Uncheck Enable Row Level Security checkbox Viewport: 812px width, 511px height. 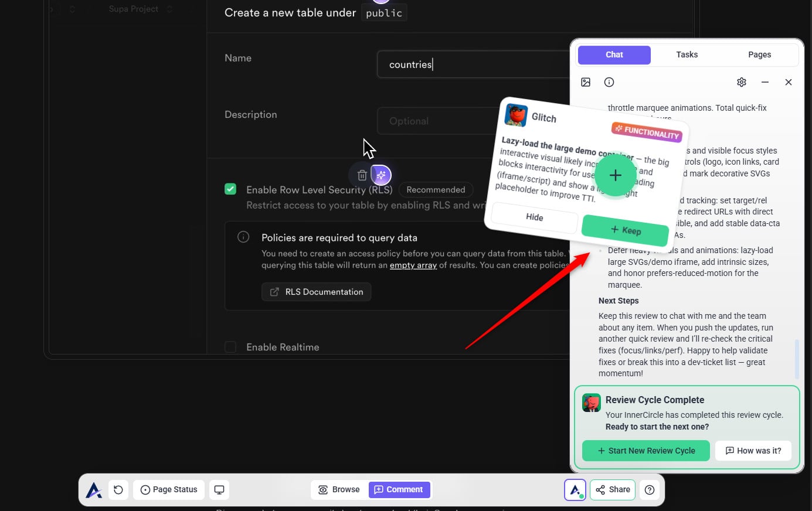(230, 189)
